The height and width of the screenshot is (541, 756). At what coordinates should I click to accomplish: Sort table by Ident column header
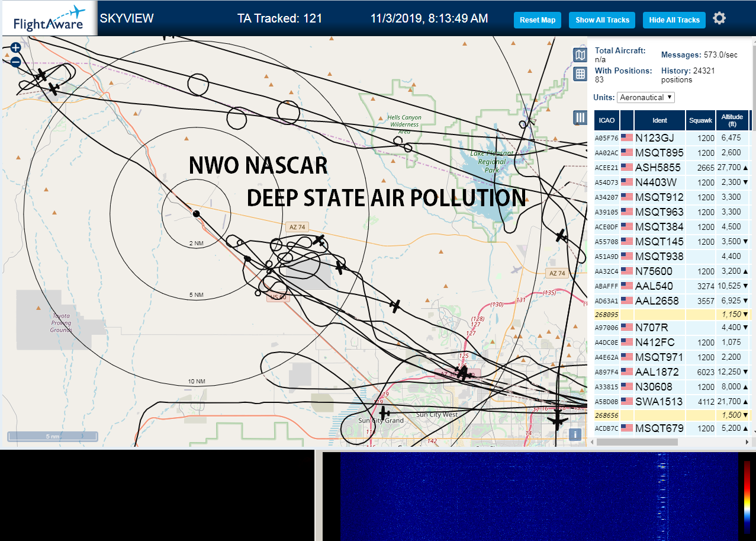tap(660, 120)
